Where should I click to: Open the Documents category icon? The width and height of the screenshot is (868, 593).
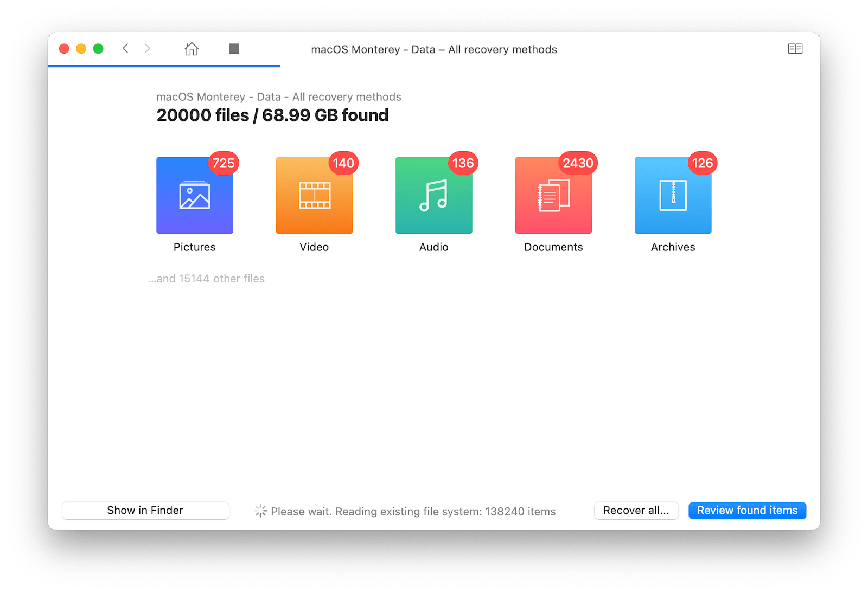click(553, 195)
